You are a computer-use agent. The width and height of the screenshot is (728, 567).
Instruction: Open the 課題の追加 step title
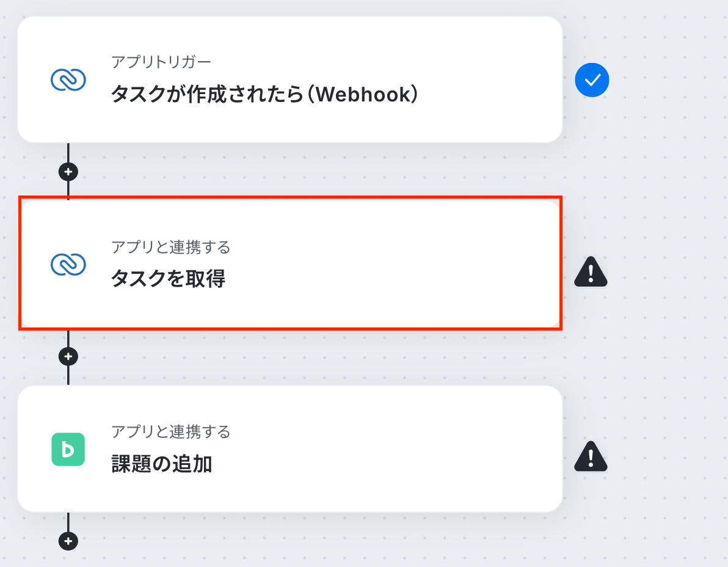[x=162, y=464]
